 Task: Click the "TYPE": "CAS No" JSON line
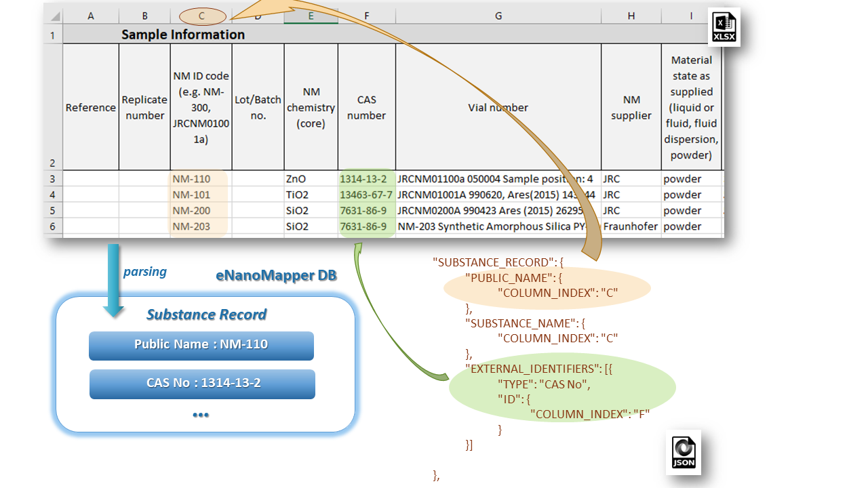(545, 384)
